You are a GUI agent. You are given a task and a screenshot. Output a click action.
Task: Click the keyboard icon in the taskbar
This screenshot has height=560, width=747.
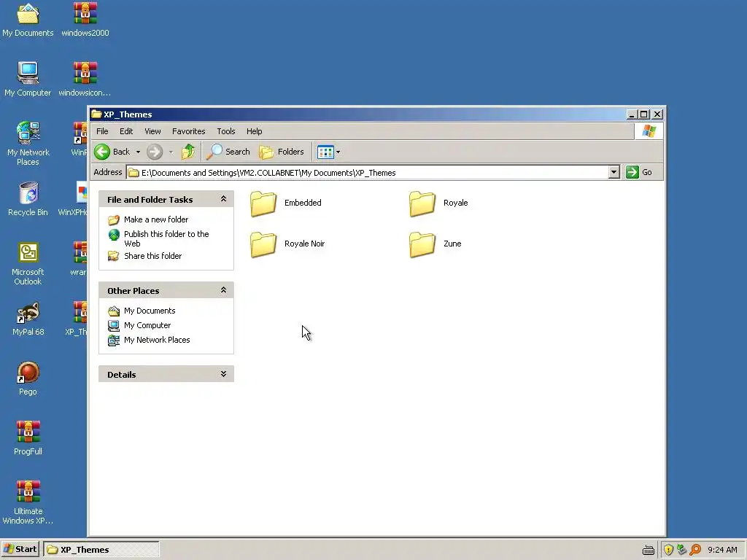pyautogui.click(x=649, y=551)
